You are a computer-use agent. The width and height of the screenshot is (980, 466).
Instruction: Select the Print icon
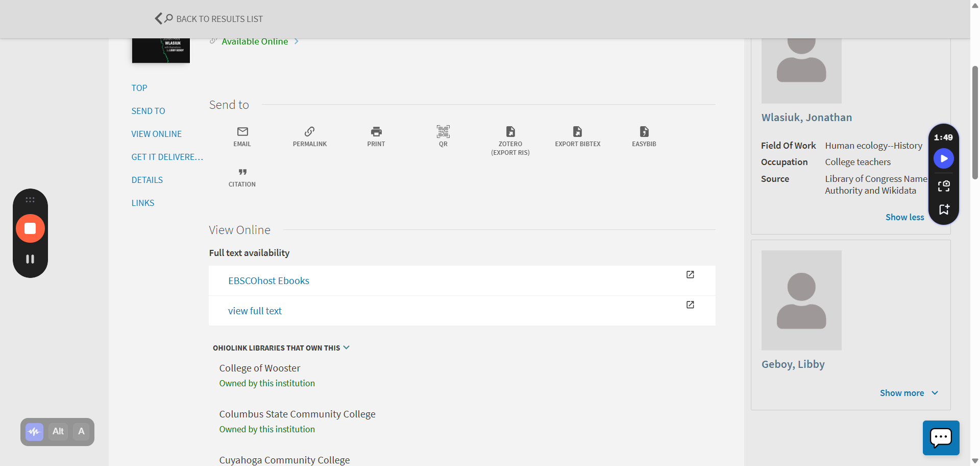[376, 135]
